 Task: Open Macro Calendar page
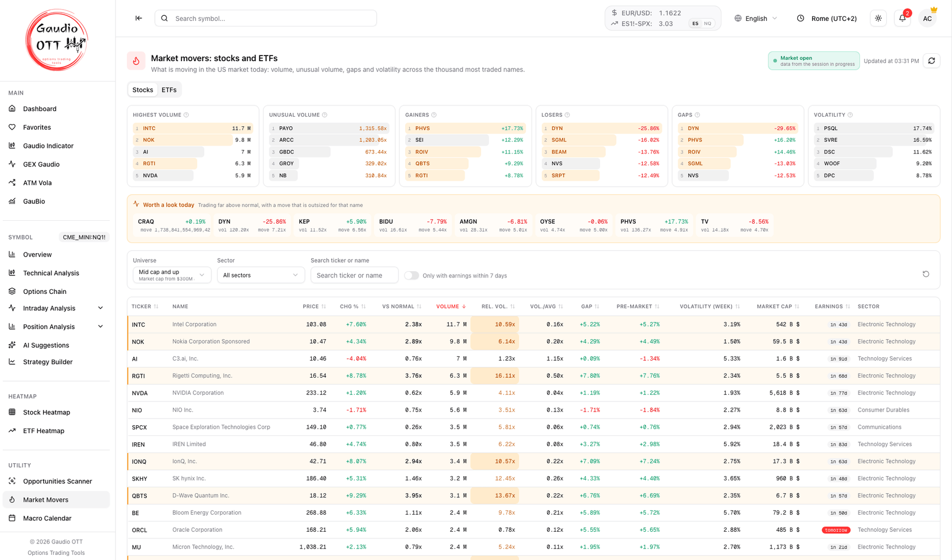(x=56, y=518)
